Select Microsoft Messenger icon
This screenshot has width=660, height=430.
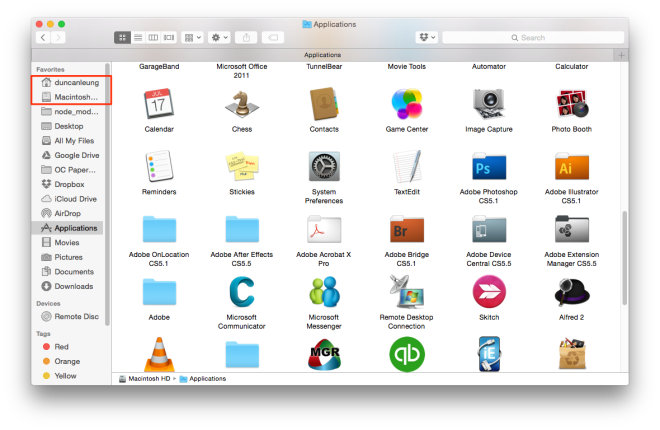coord(324,292)
